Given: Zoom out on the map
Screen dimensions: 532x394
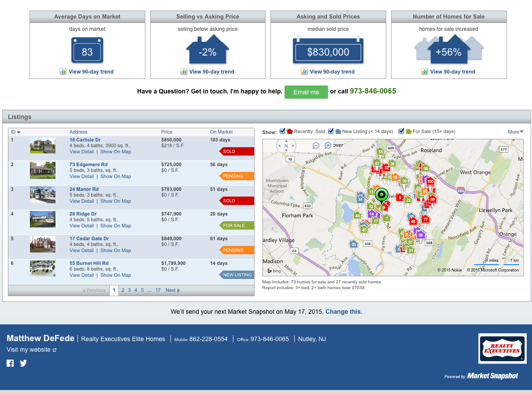Looking at the screenshot, I should (x=316, y=145).
